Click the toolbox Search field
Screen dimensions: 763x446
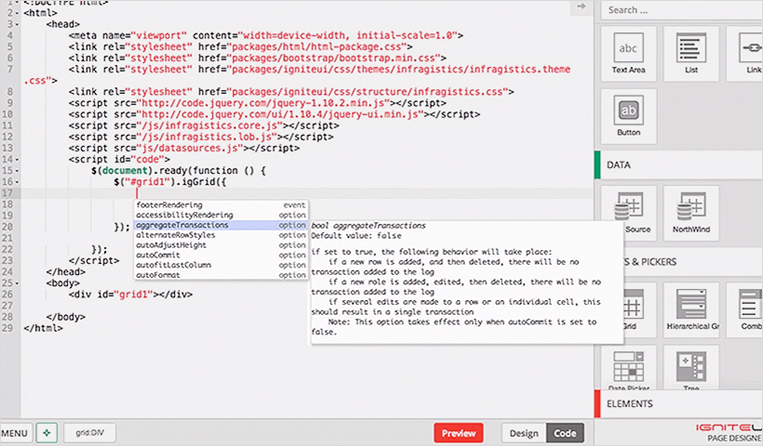[680, 10]
